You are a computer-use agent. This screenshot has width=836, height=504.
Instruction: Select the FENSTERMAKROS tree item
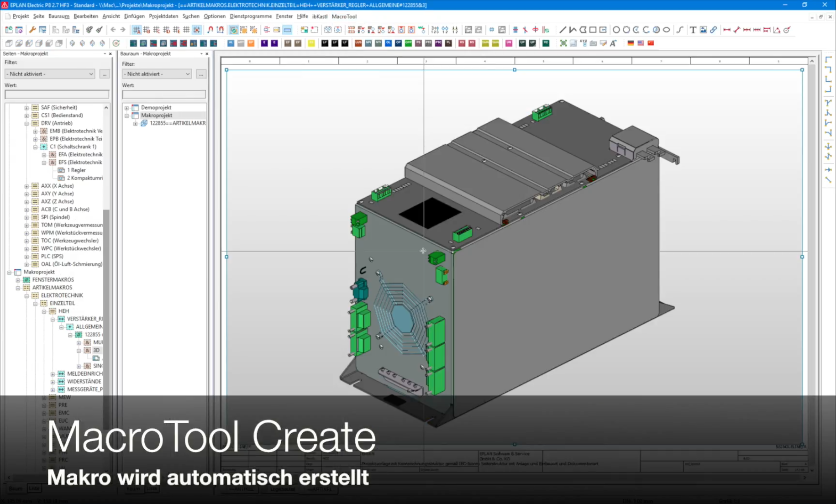click(x=53, y=280)
